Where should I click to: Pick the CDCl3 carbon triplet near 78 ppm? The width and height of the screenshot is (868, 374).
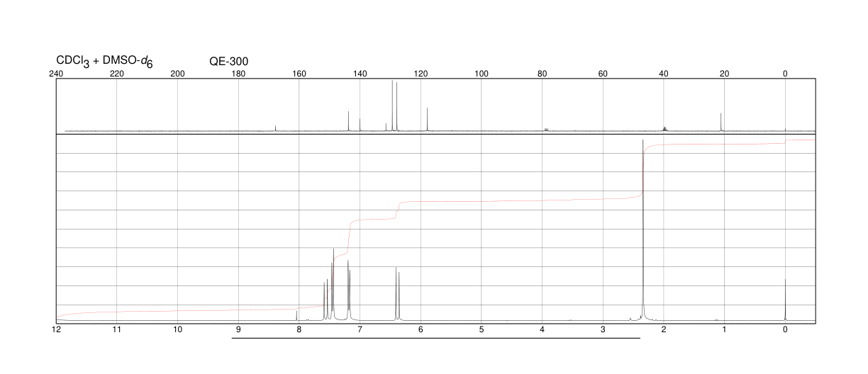(x=547, y=129)
